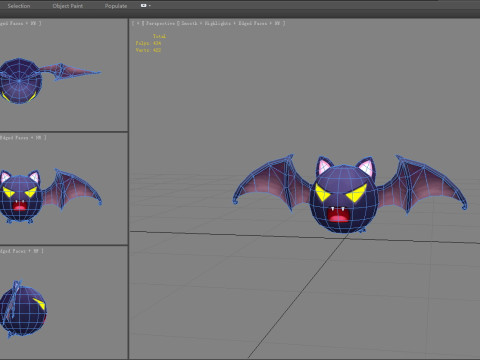
Task: Click the Verts count statistic text
Action: [x=148, y=50]
